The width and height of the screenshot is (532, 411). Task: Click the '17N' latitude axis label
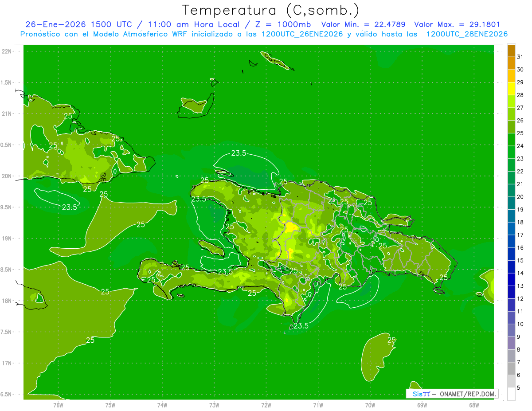click(x=7, y=363)
